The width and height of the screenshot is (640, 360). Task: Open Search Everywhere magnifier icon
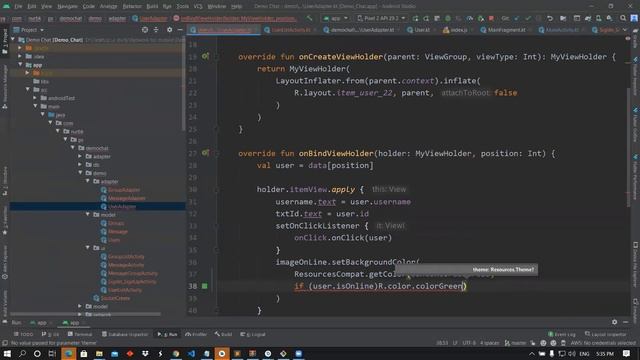pos(623,18)
